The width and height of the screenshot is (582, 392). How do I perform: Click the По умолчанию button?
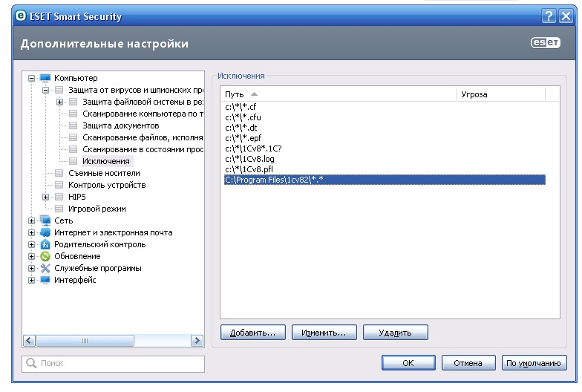534,362
